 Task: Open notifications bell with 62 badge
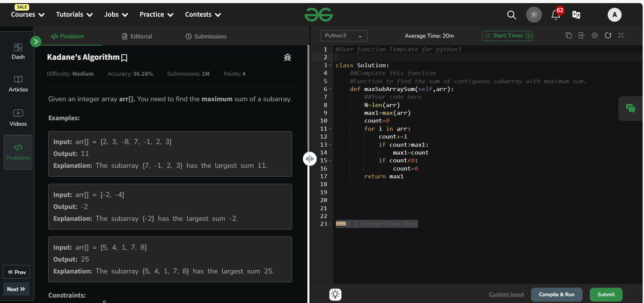[x=557, y=14]
